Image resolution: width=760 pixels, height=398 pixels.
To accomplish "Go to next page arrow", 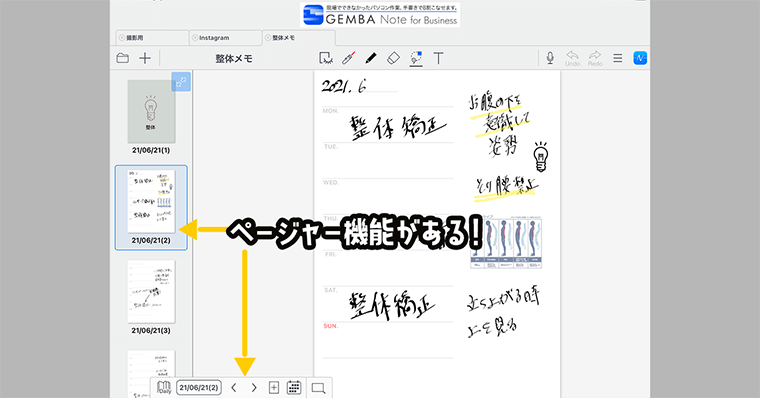I will click(x=254, y=387).
